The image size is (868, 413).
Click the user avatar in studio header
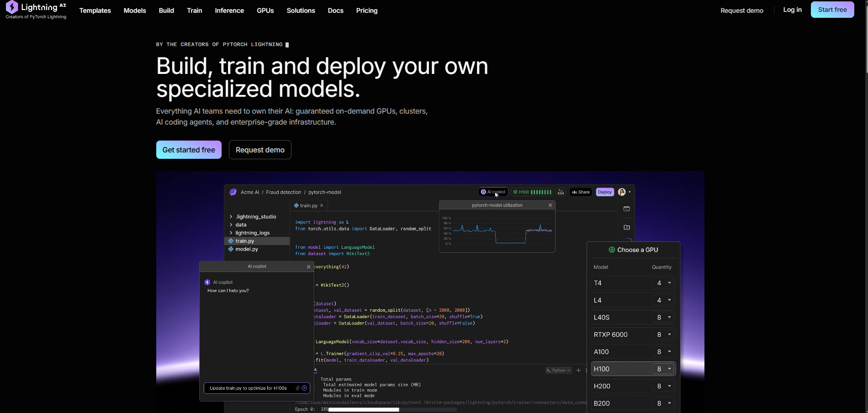tap(622, 192)
